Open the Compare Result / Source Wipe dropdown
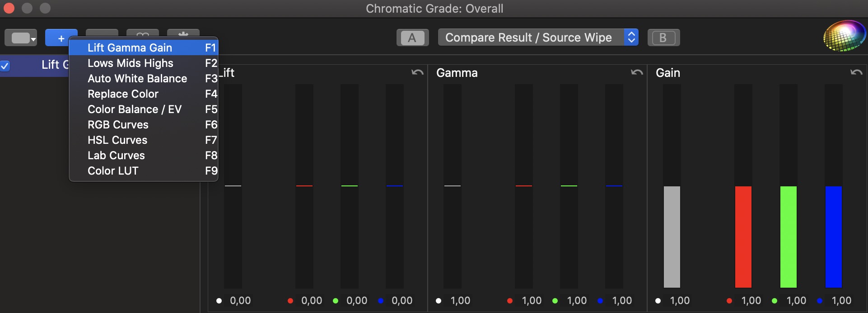 coord(538,38)
